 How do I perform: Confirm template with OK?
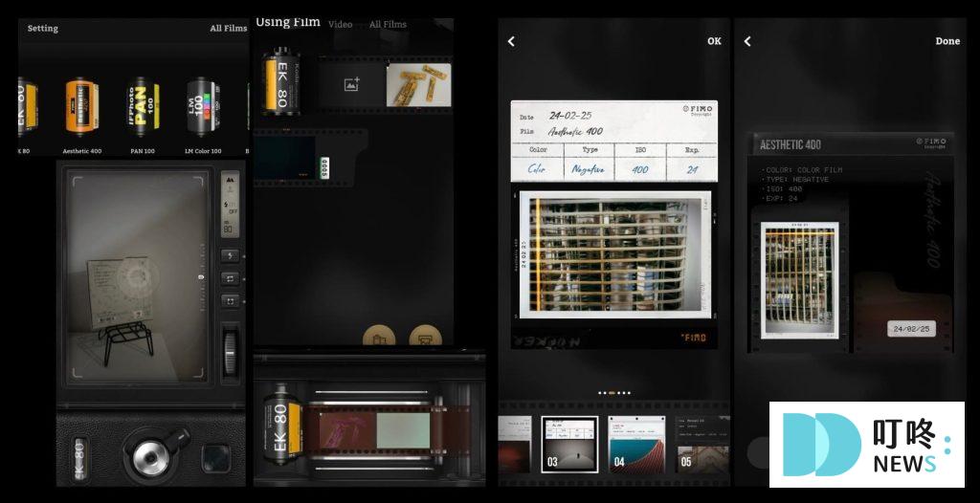click(714, 41)
